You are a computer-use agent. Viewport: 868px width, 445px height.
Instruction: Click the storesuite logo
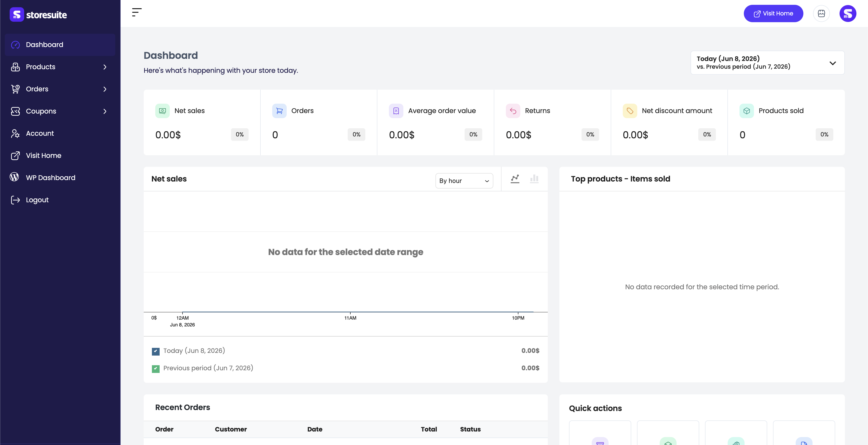38,14
